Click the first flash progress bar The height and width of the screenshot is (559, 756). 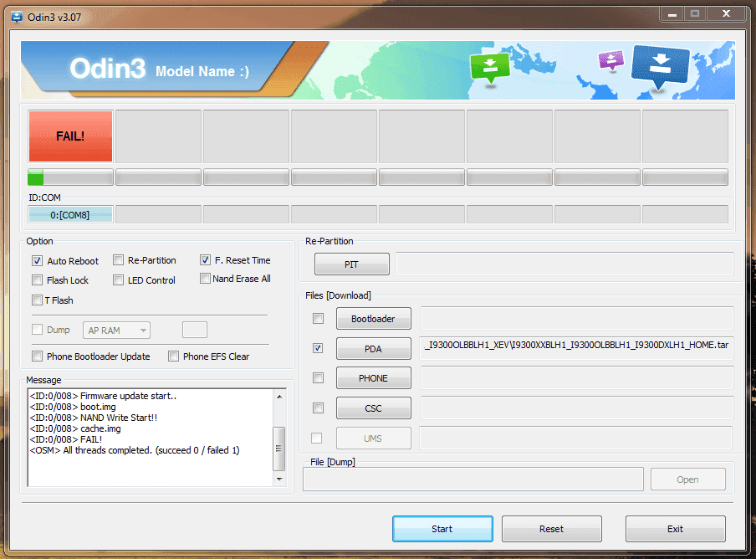[x=70, y=177]
